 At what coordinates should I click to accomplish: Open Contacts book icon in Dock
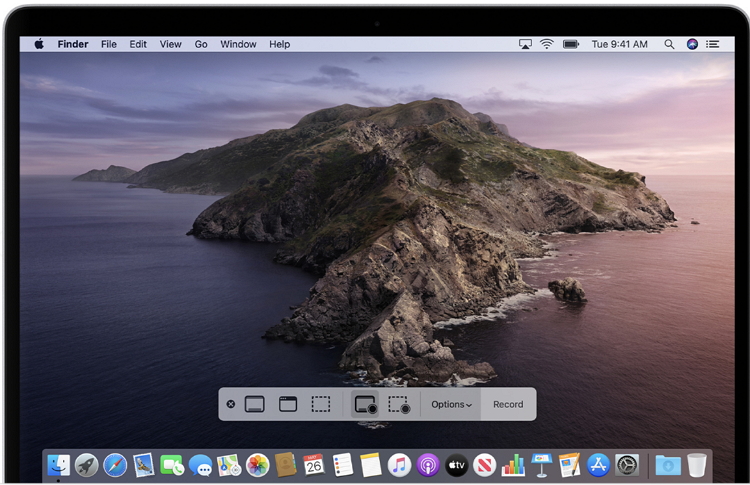286,465
